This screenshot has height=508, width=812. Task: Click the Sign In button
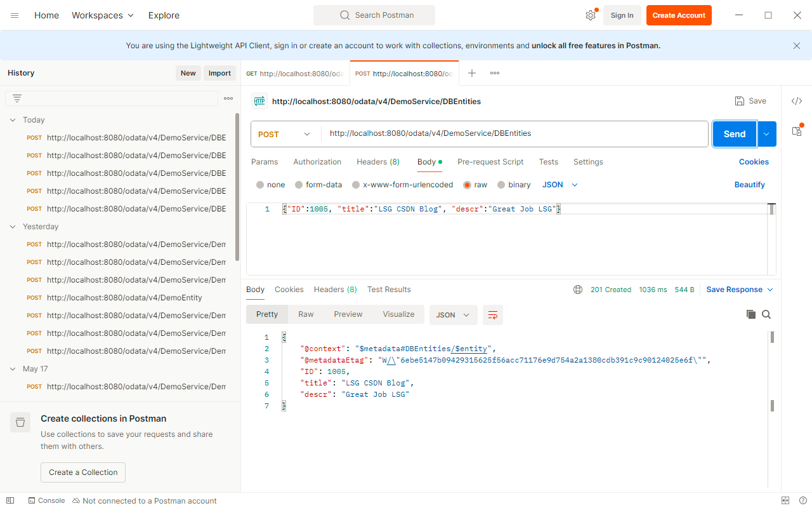click(622, 15)
